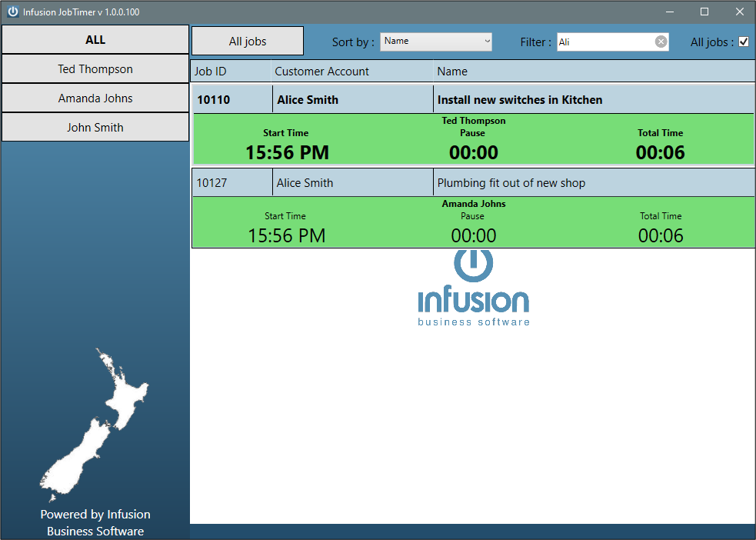Uncheck the All jobs checkbox
Image resolution: width=756 pixels, height=540 pixels.
coord(744,42)
